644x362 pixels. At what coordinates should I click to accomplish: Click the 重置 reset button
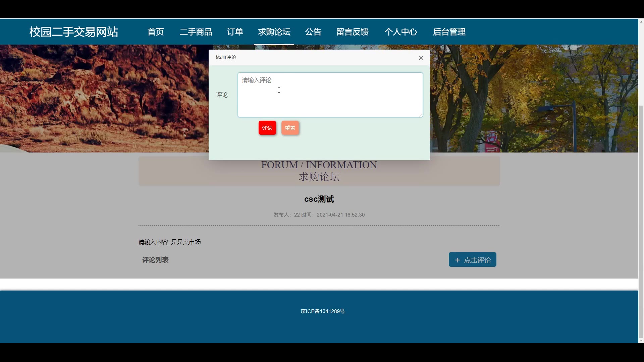tap(290, 128)
